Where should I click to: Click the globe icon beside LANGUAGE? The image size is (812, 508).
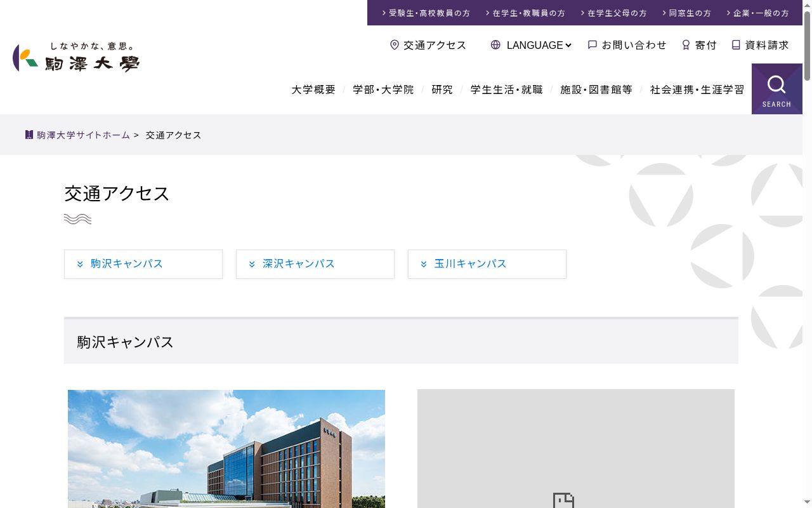tap(495, 45)
